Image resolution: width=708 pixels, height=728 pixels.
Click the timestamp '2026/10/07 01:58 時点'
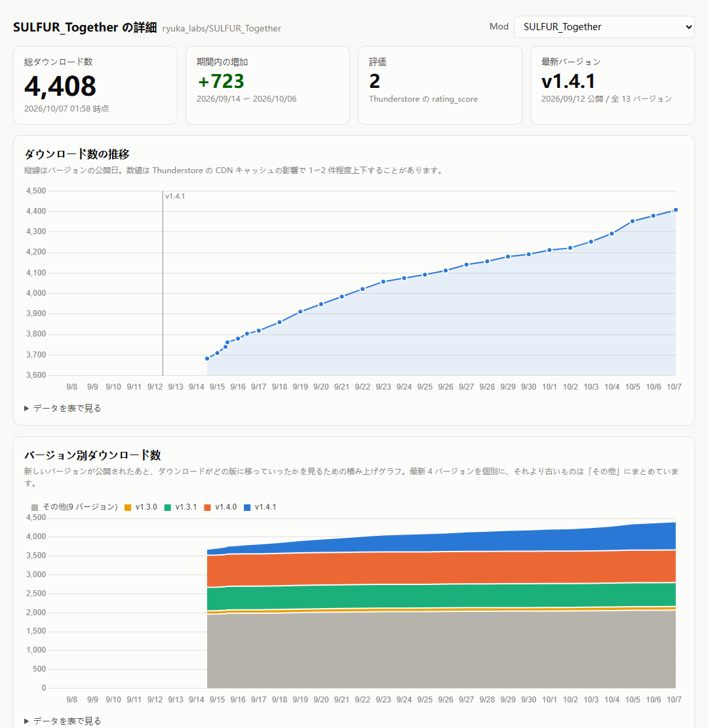point(67,109)
